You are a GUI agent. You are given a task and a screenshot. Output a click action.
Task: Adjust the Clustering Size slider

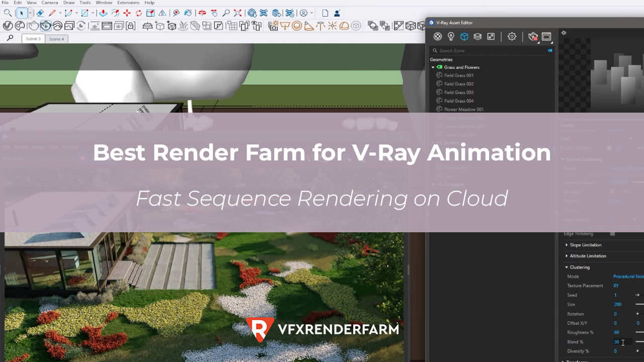pos(639,304)
